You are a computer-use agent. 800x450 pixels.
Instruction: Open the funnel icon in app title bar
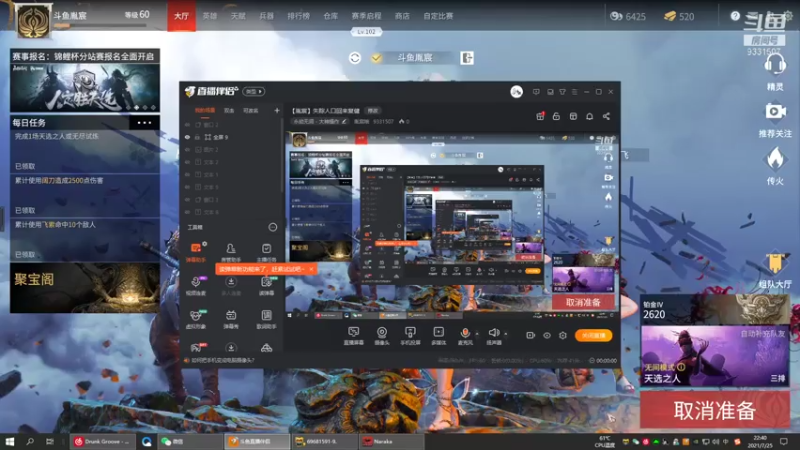coord(562,92)
